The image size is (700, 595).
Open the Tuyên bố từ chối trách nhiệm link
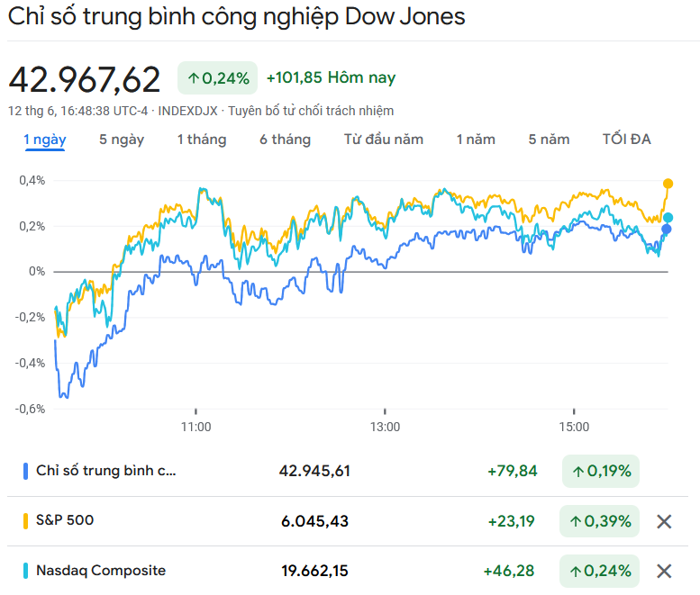pyautogui.click(x=311, y=111)
